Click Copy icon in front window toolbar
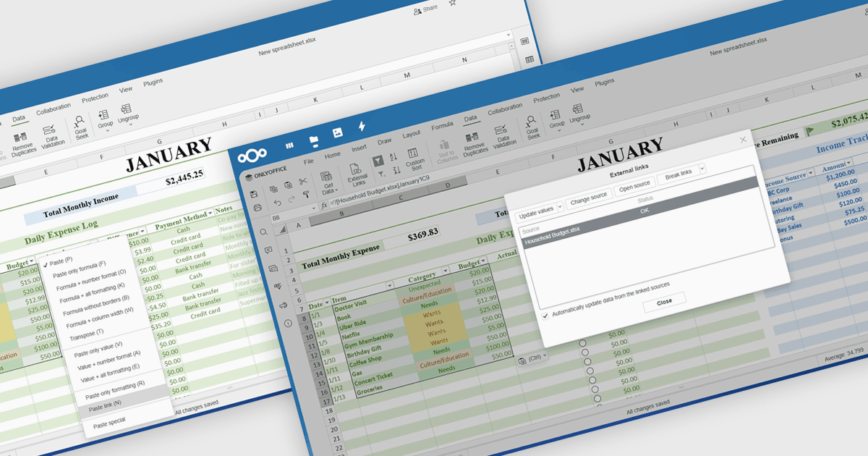868x456 pixels. [273, 189]
